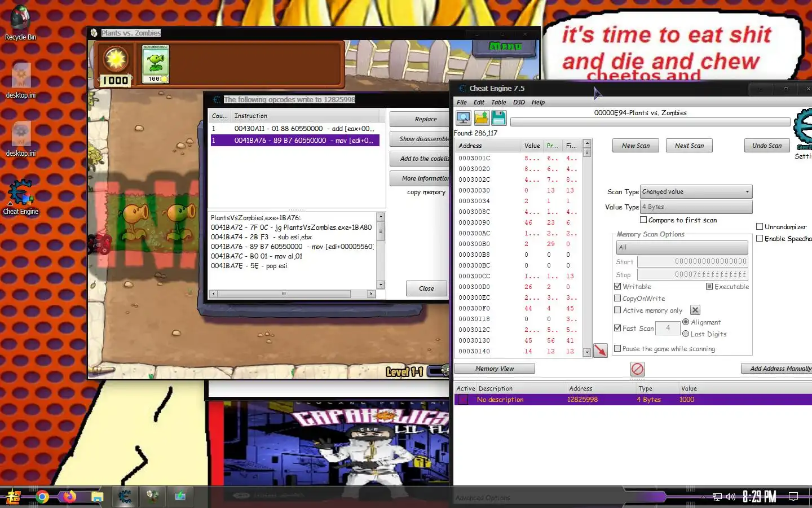Click the Stop address input field

pyautogui.click(x=692, y=274)
